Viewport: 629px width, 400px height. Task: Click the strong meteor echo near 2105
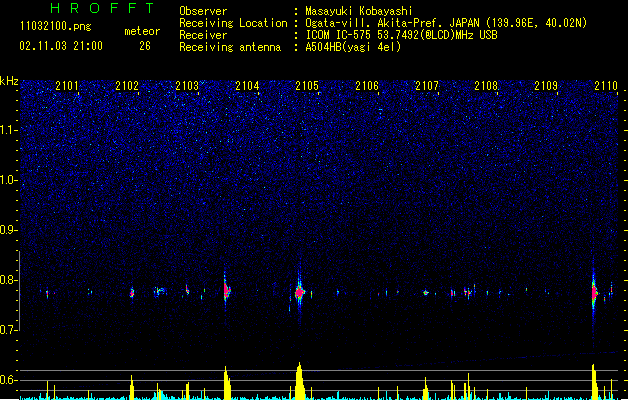(x=299, y=292)
